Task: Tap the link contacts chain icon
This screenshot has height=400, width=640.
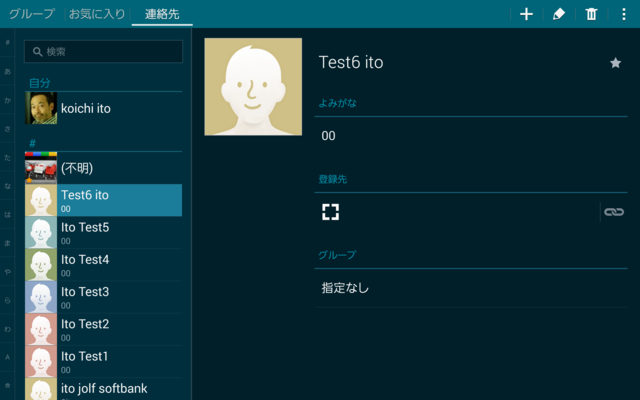Action: click(x=613, y=212)
